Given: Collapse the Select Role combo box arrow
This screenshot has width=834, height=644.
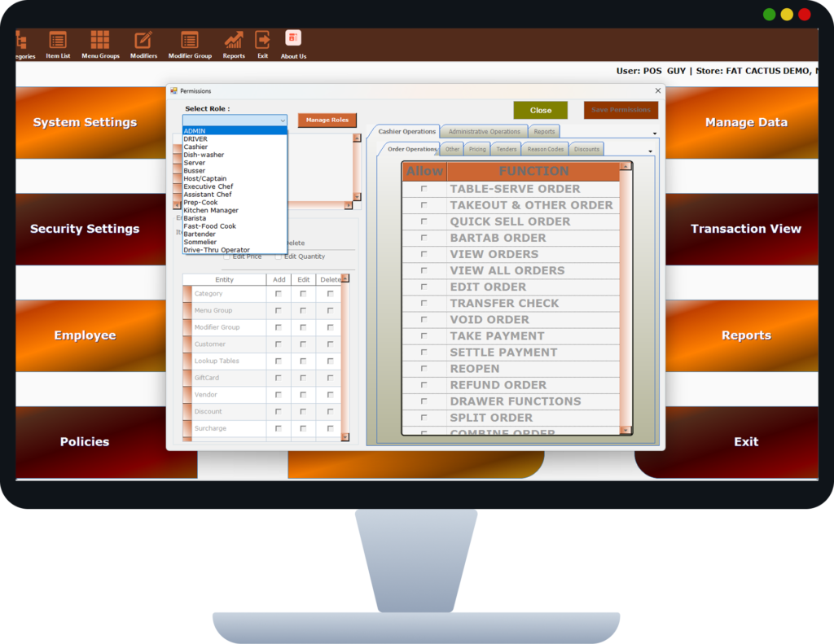Looking at the screenshot, I should pos(283,120).
